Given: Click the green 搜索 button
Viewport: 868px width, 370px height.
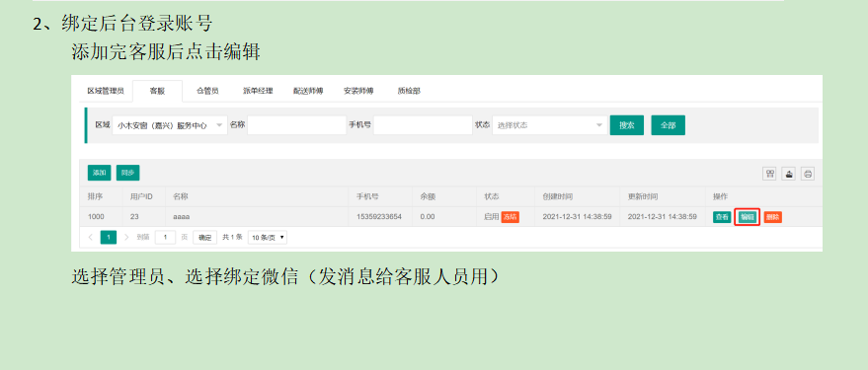Looking at the screenshot, I should 627,125.
